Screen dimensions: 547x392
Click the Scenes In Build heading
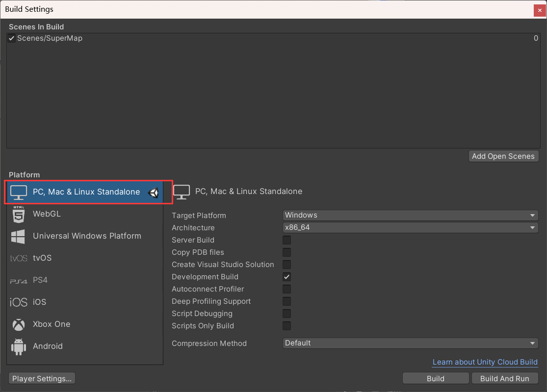tap(36, 27)
